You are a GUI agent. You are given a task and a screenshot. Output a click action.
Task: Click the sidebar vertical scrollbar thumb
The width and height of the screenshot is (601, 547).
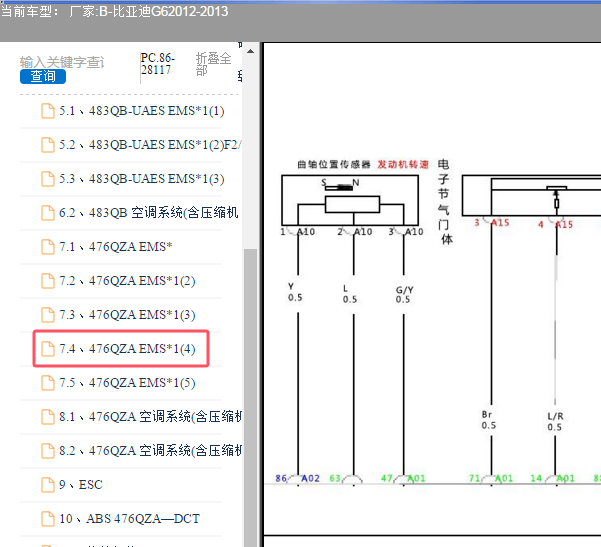click(x=251, y=397)
